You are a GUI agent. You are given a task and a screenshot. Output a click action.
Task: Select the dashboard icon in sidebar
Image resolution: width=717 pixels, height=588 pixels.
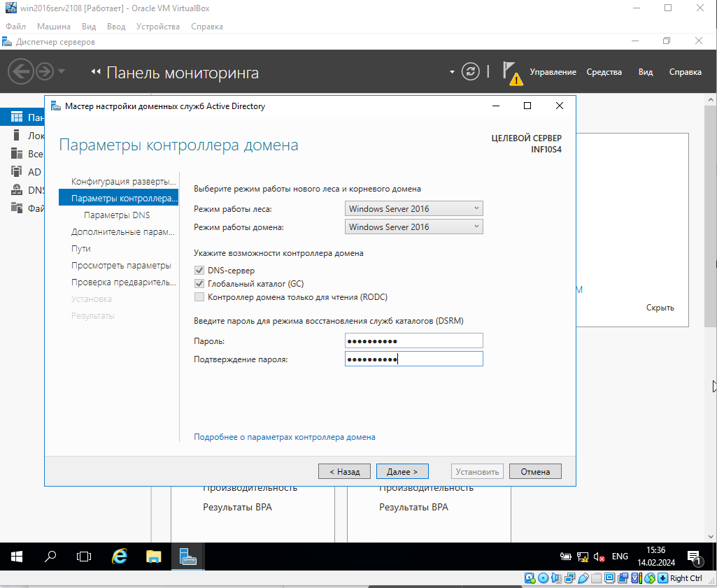pyautogui.click(x=17, y=117)
